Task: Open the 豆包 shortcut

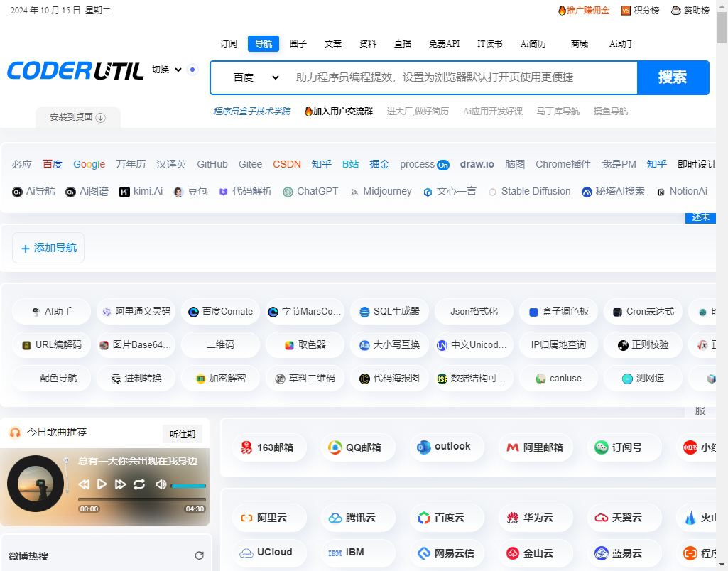Action: click(x=191, y=191)
